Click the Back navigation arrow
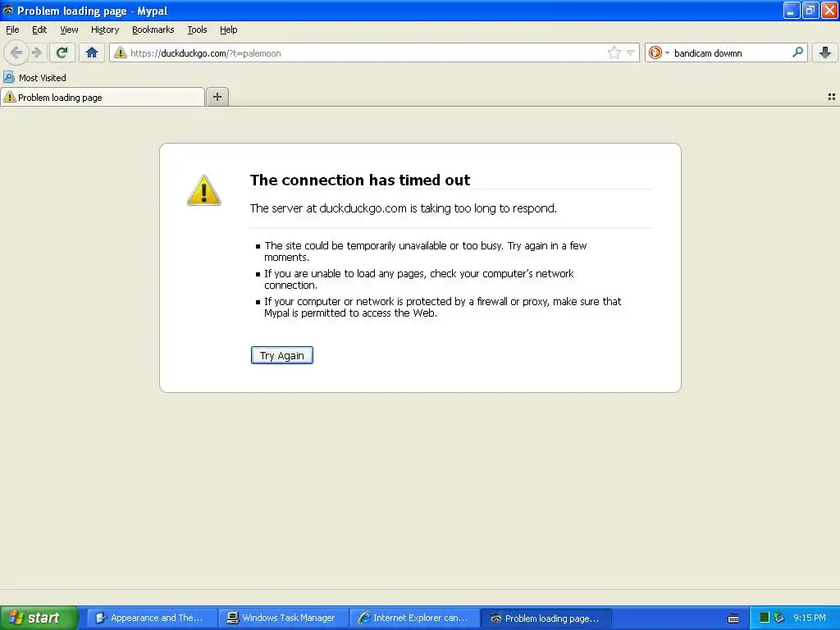840x630 pixels. click(16, 52)
